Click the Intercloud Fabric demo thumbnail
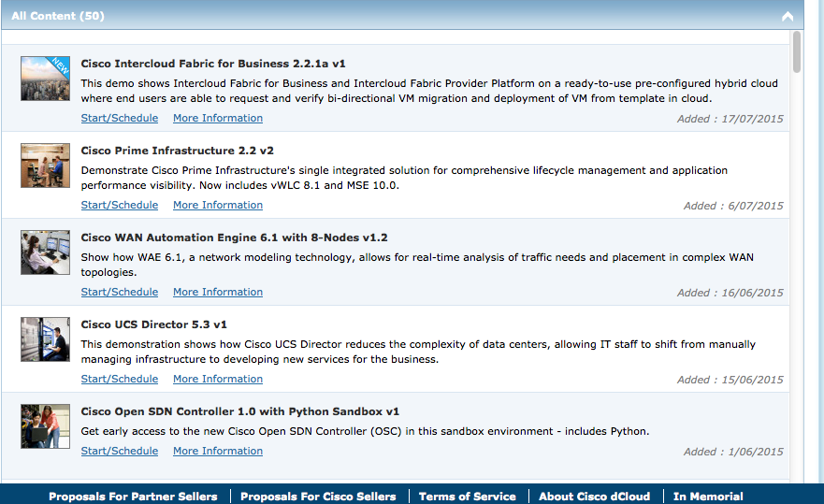This screenshot has height=504, width=824. tap(45, 79)
